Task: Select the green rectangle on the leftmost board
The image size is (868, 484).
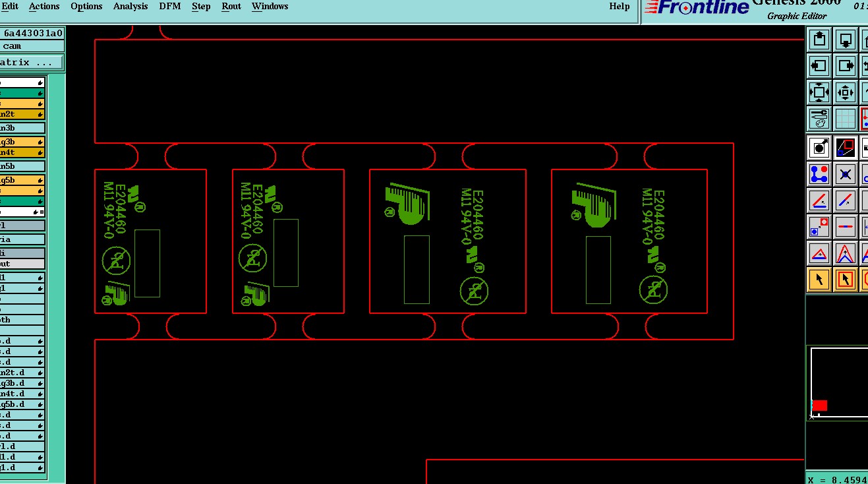Action: click(x=147, y=263)
